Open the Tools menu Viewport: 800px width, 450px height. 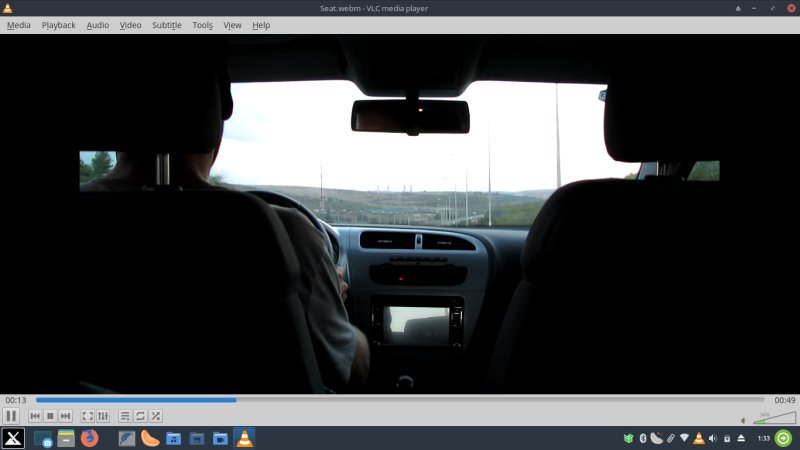click(x=203, y=25)
